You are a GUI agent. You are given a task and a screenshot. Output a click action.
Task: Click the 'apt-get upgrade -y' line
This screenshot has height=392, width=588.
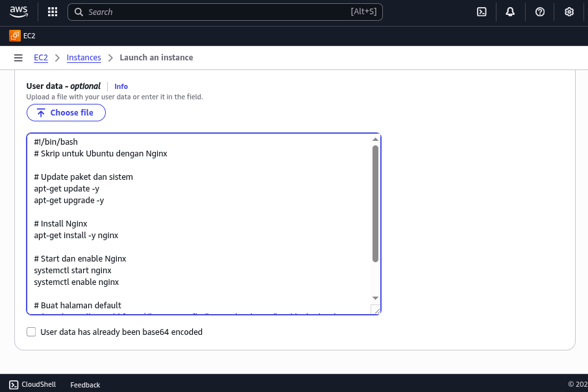pyautogui.click(x=69, y=201)
